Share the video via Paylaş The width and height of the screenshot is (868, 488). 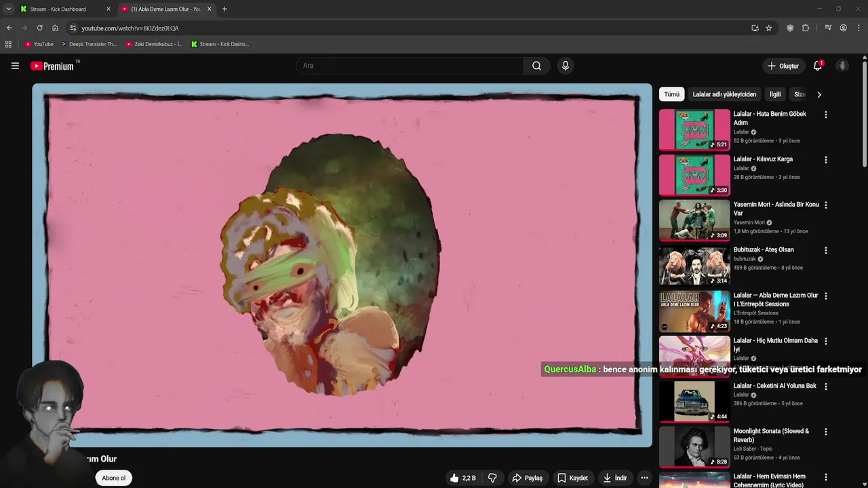click(x=527, y=478)
